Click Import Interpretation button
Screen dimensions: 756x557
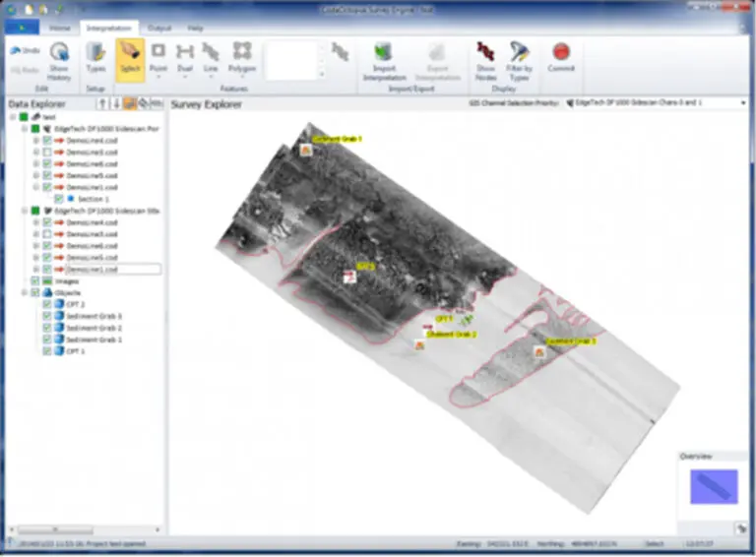(384, 59)
